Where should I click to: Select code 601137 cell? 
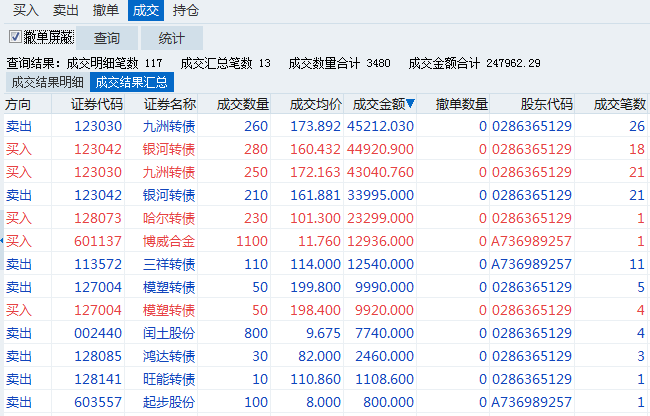(x=98, y=241)
